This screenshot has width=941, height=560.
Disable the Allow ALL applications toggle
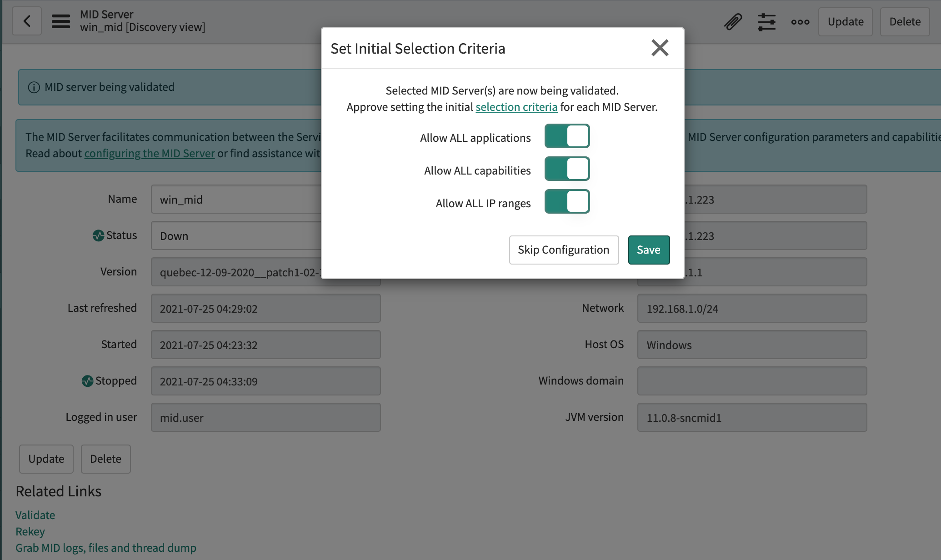pos(567,136)
